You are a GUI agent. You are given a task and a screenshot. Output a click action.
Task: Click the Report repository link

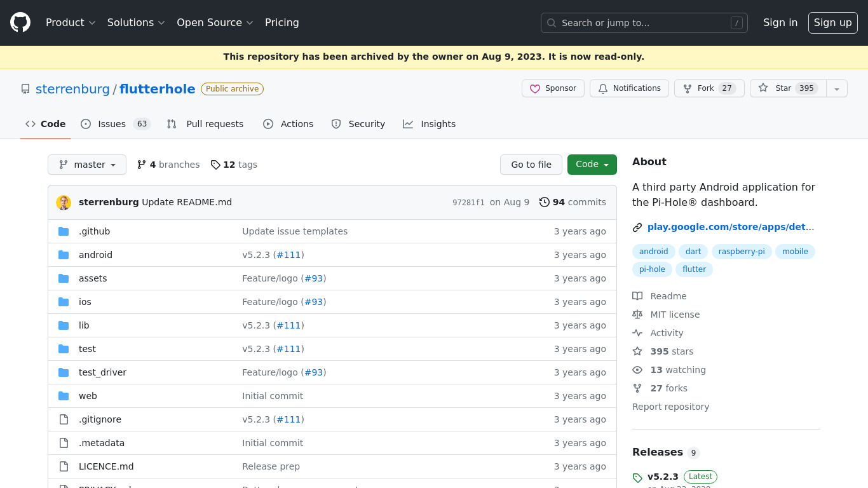(x=670, y=407)
